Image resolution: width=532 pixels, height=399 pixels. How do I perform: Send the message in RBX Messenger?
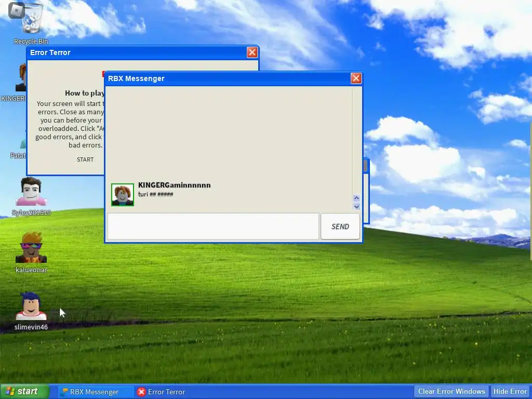point(340,227)
